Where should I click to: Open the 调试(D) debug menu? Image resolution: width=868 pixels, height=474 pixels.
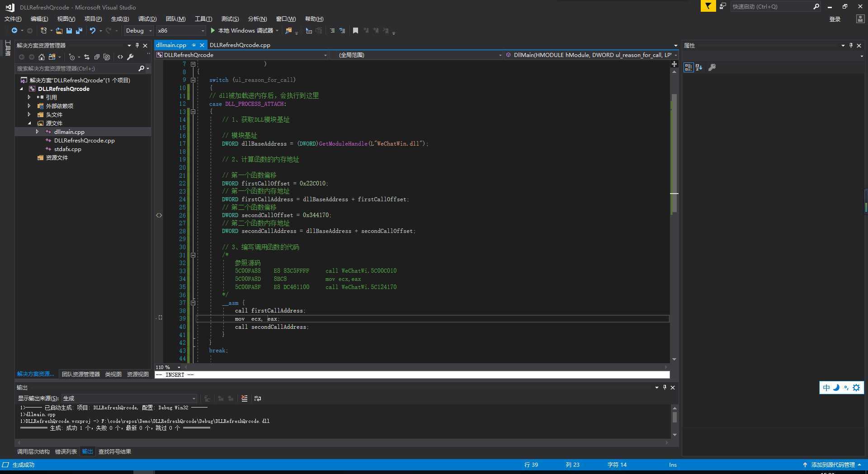coord(147,19)
